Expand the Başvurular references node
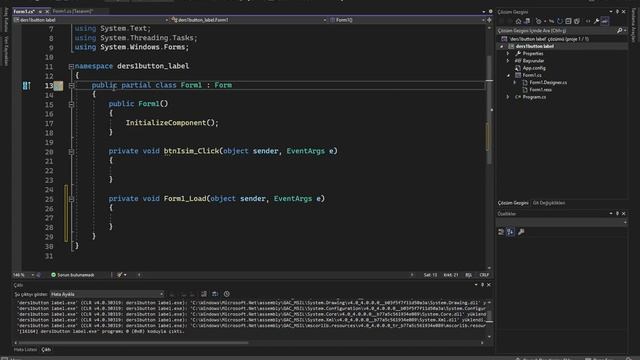Viewport: 640px width, 360px height. click(x=508, y=61)
